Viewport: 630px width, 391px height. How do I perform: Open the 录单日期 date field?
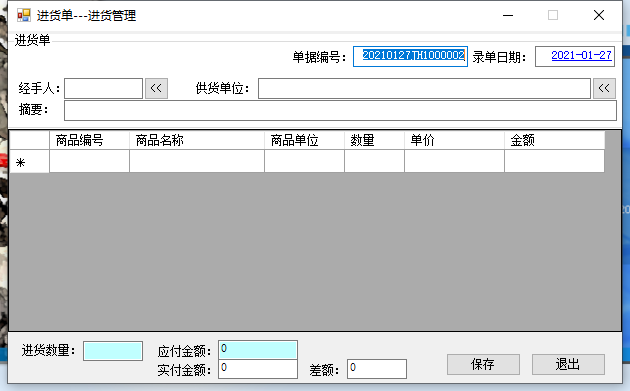point(575,56)
